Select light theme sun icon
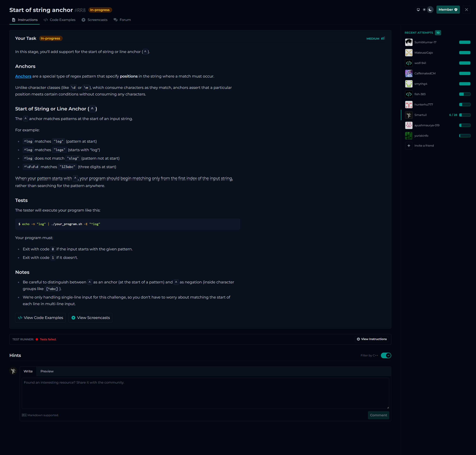The image size is (476, 455). coord(424,10)
